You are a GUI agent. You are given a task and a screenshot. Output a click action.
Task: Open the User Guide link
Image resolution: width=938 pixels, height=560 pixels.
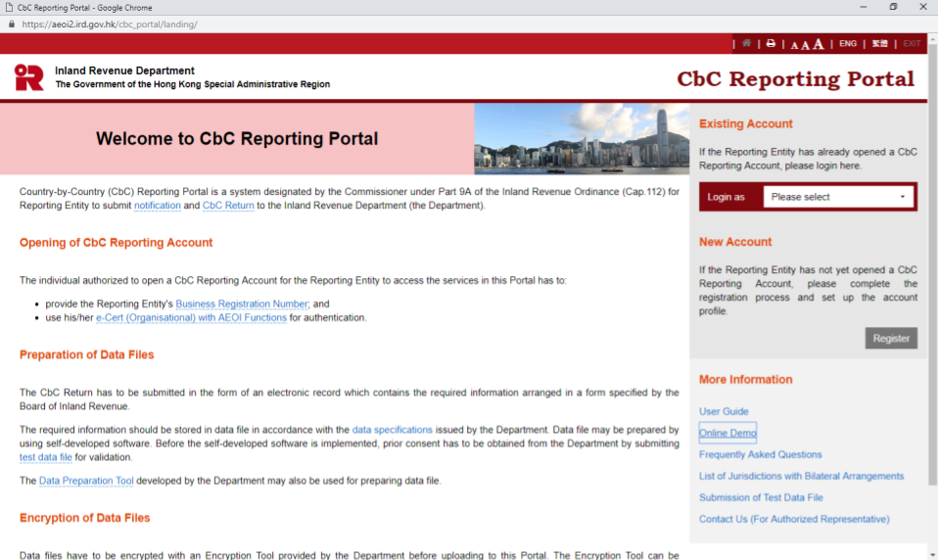pyautogui.click(x=724, y=411)
